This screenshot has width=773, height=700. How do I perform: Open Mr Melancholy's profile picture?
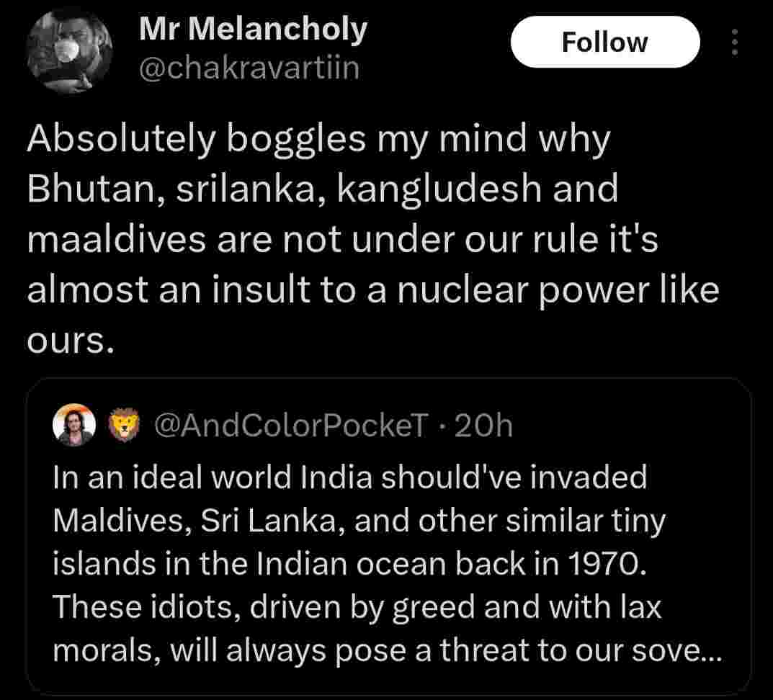[x=69, y=53]
